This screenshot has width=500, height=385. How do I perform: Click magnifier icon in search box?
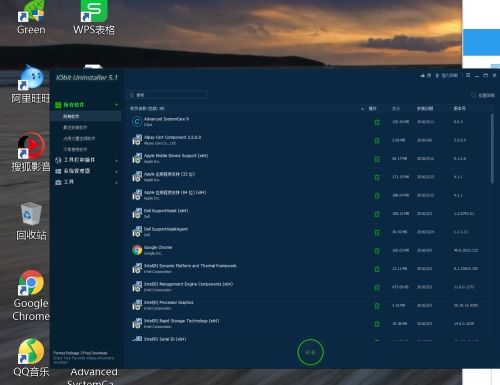pos(132,95)
